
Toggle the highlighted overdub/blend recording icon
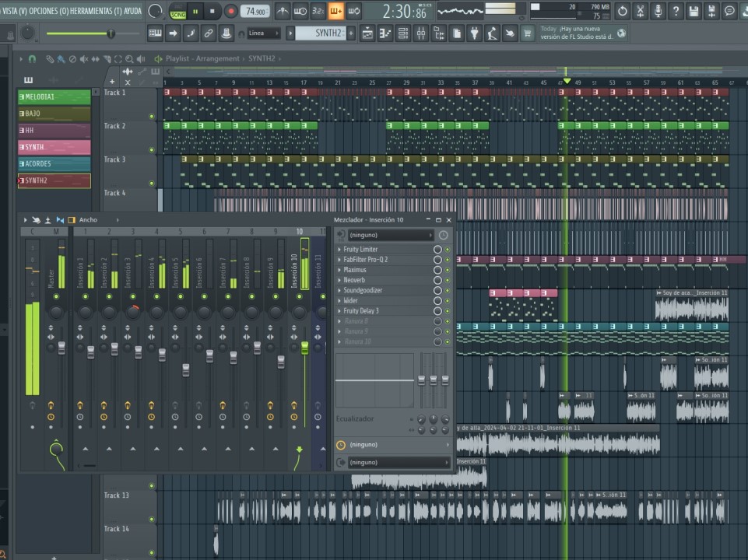tap(335, 11)
